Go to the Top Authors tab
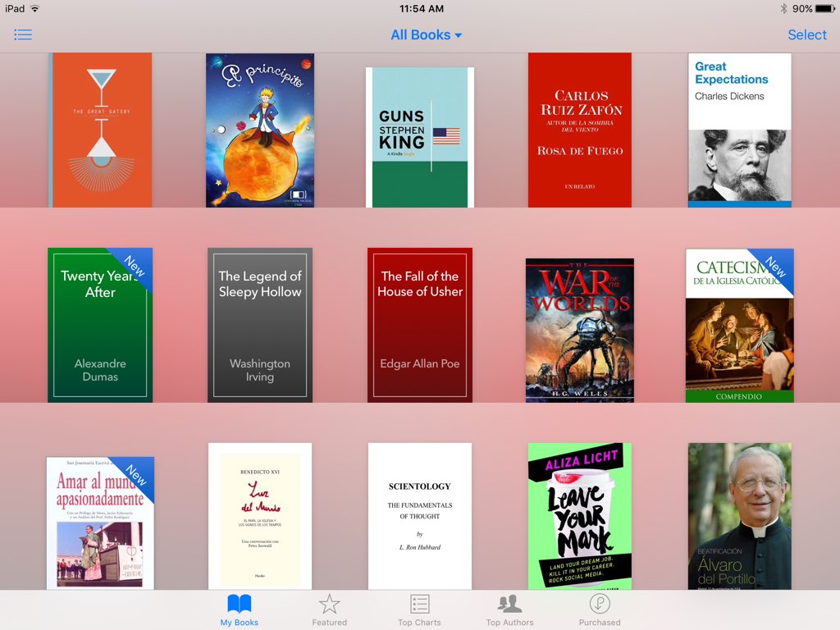The width and height of the screenshot is (840, 630). 509,610
